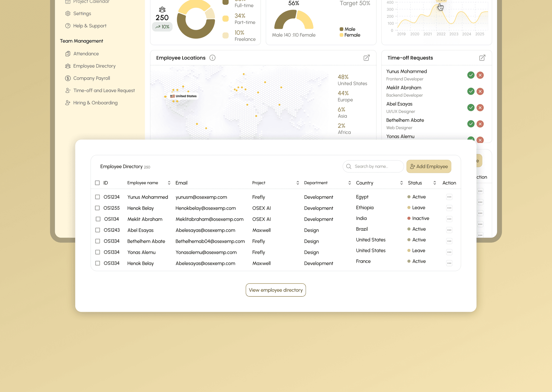Select the checkbox for Meklit Abraham row
Image resolution: width=552 pixels, height=392 pixels.
click(x=98, y=219)
